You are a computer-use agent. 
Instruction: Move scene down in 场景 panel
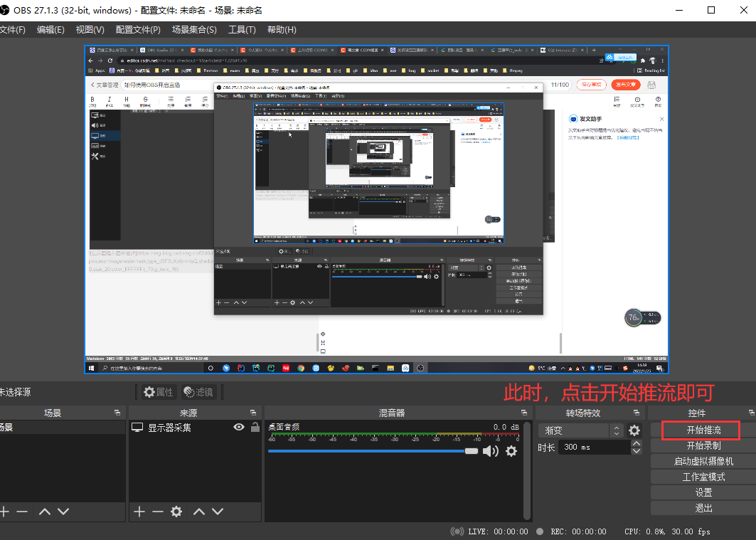tap(63, 512)
